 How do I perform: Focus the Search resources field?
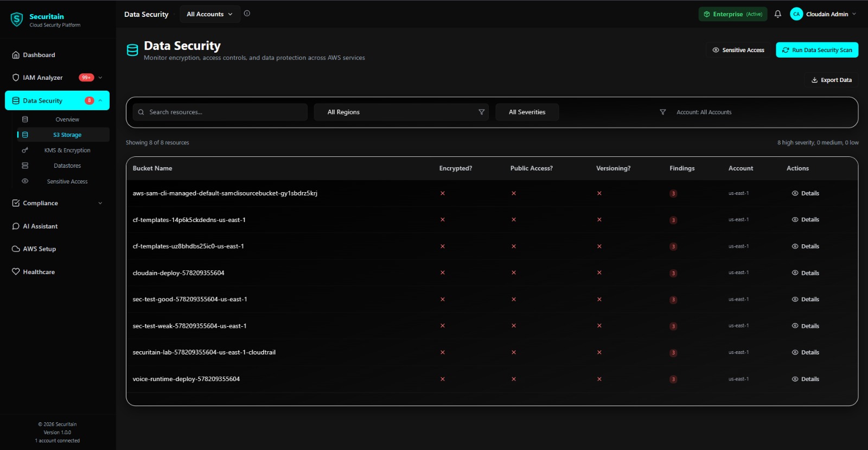pos(220,112)
